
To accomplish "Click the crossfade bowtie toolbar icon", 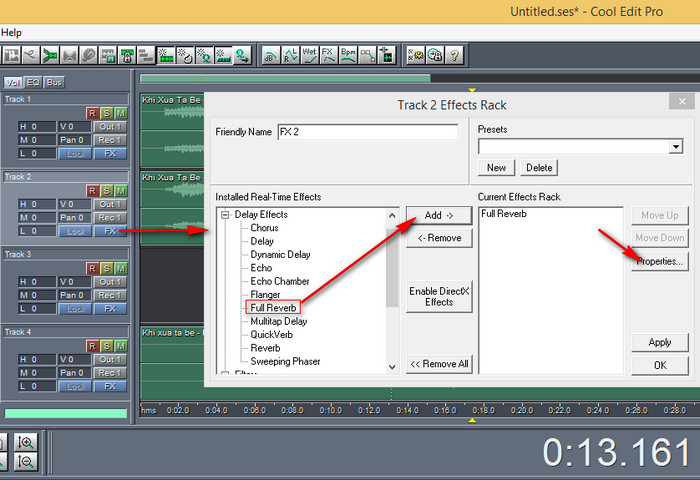I will [69, 56].
